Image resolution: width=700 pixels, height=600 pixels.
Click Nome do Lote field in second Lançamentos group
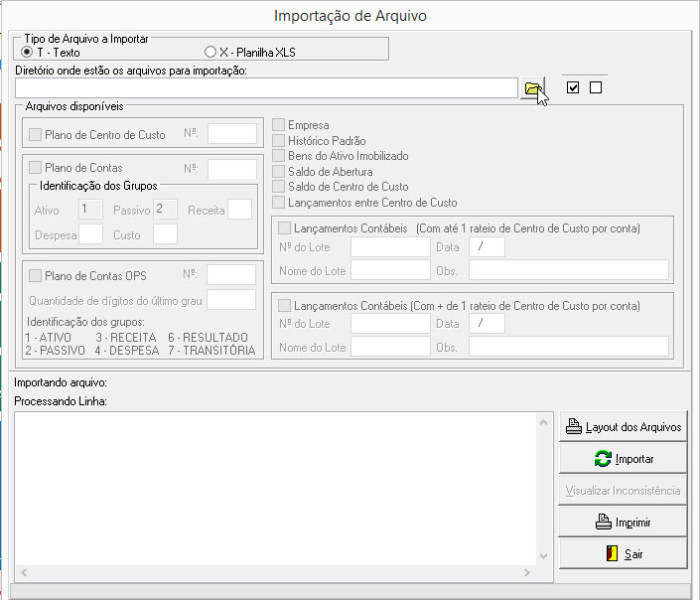[390, 347]
